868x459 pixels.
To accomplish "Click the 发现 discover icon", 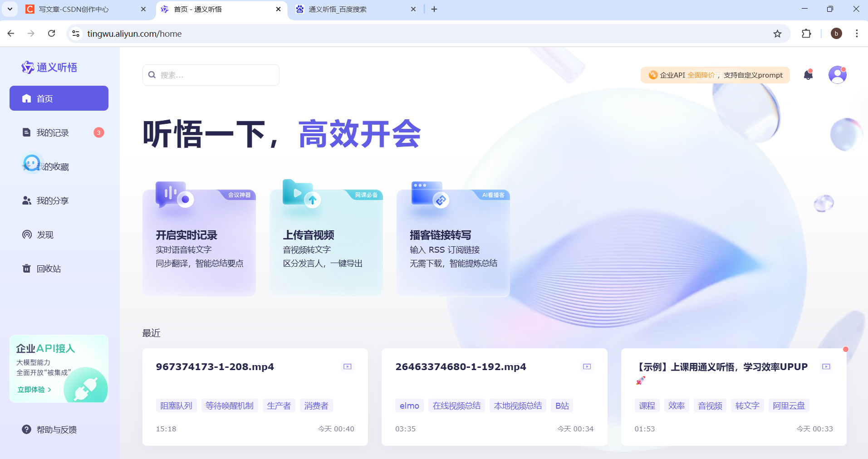I will [x=27, y=234].
